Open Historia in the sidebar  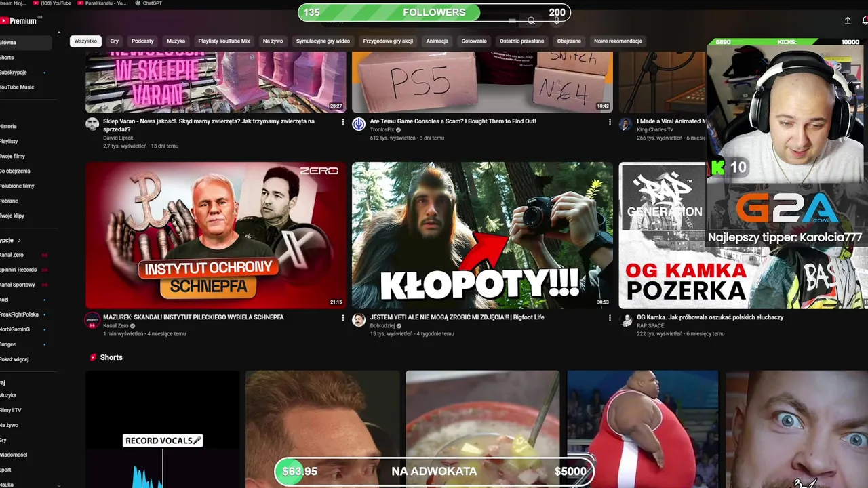[8, 127]
